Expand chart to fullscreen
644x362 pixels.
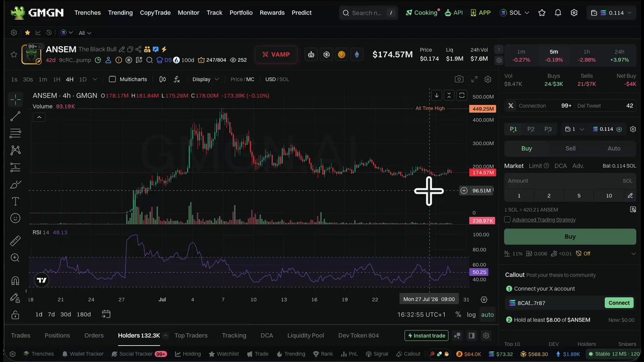474,79
